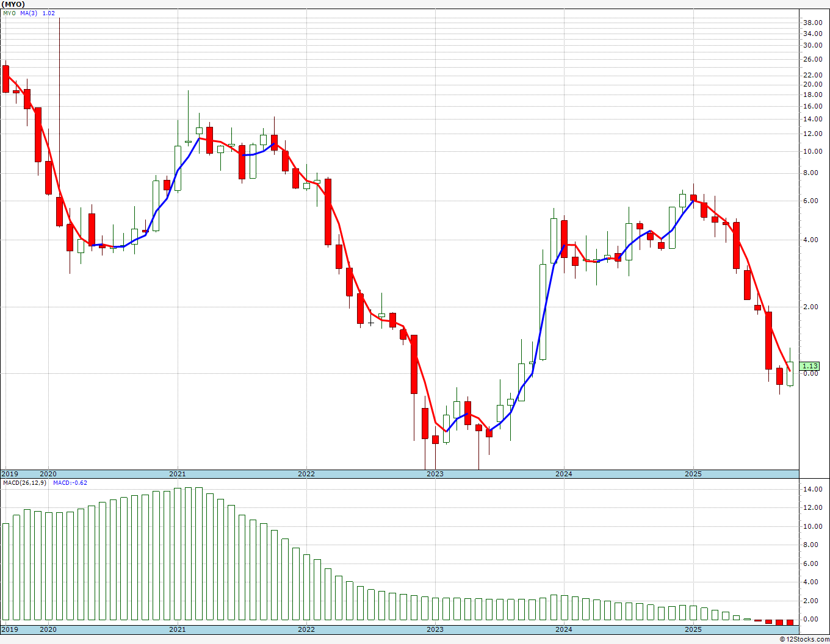Click the 0.00 label on the MACD axis
Image resolution: width=830 pixels, height=644 pixels.
810,619
